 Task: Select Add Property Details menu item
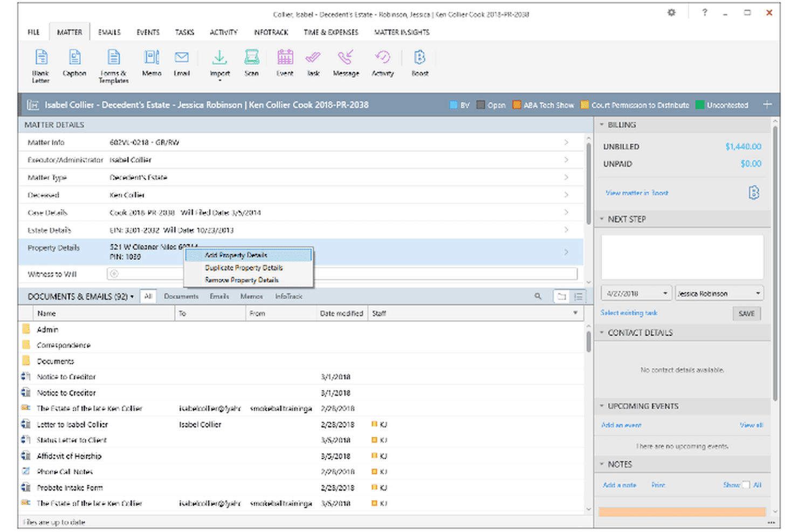(x=249, y=255)
